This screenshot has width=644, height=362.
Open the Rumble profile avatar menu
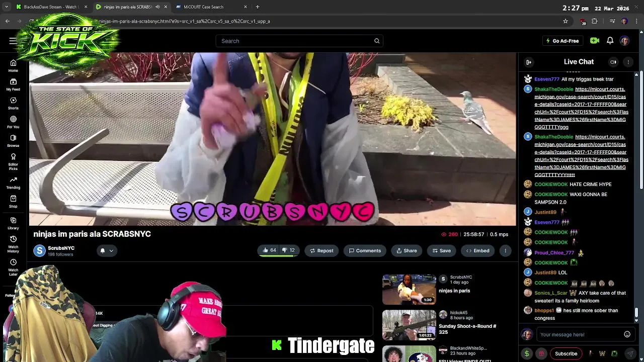tap(624, 41)
